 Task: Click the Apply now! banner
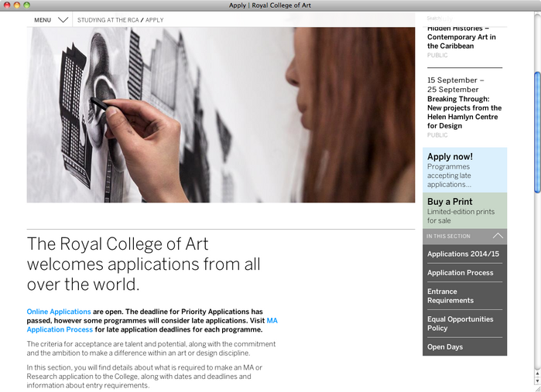click(x=464, y=170)
